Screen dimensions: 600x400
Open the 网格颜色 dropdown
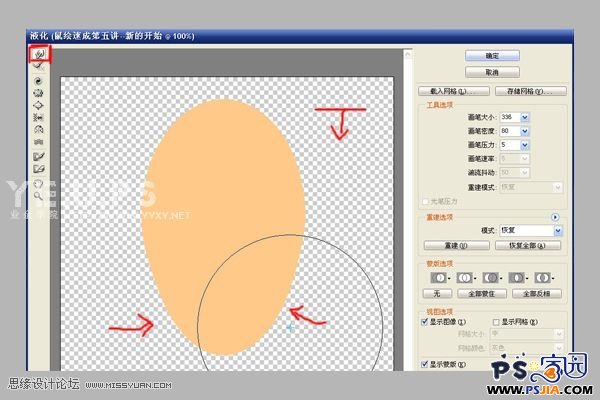pyautogui.click(x=527, y=348)
